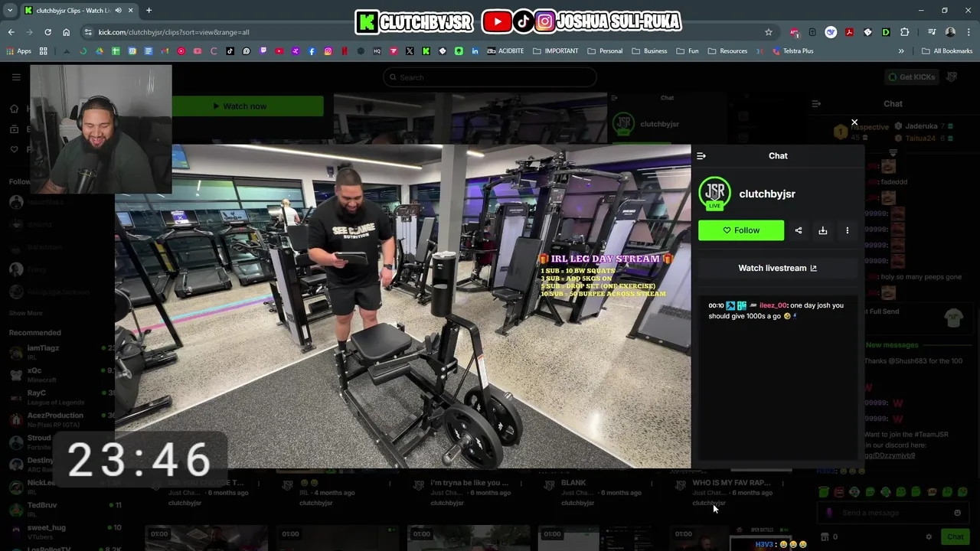Screen dimensions: 980x551
Task: Click Show More in the Following list
Action: coord(26,313)
